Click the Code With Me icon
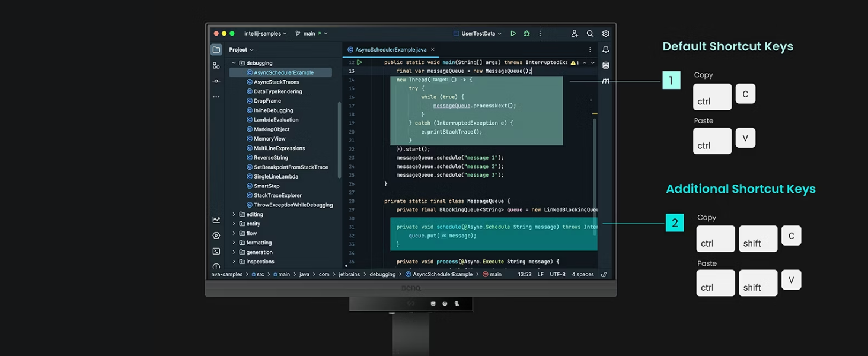Viewport: 868px width, 356px height. 574,34
